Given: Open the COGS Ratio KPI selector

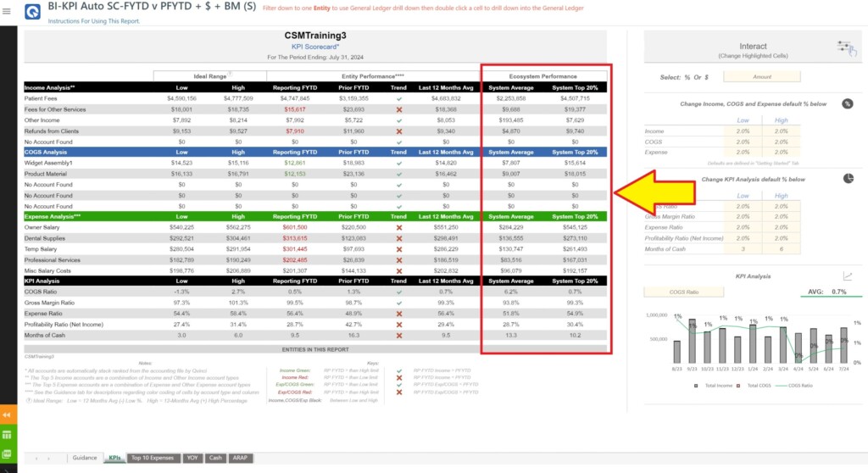Looking at the screenshot, I should 676,292.
